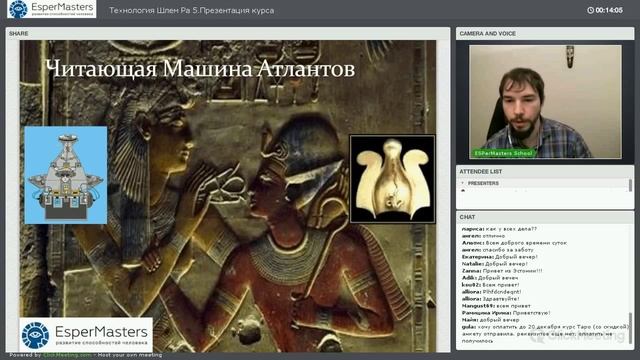The width and height of the screenshot is (640, 360).
Task: Click the clock icon beside 00:14:05
Action: coord(590,10)
